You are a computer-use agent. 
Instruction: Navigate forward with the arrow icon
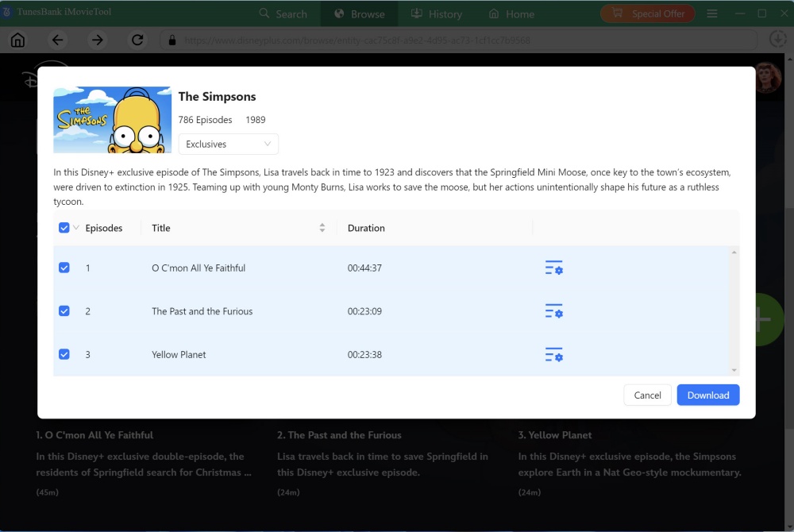tap(97, 40)
